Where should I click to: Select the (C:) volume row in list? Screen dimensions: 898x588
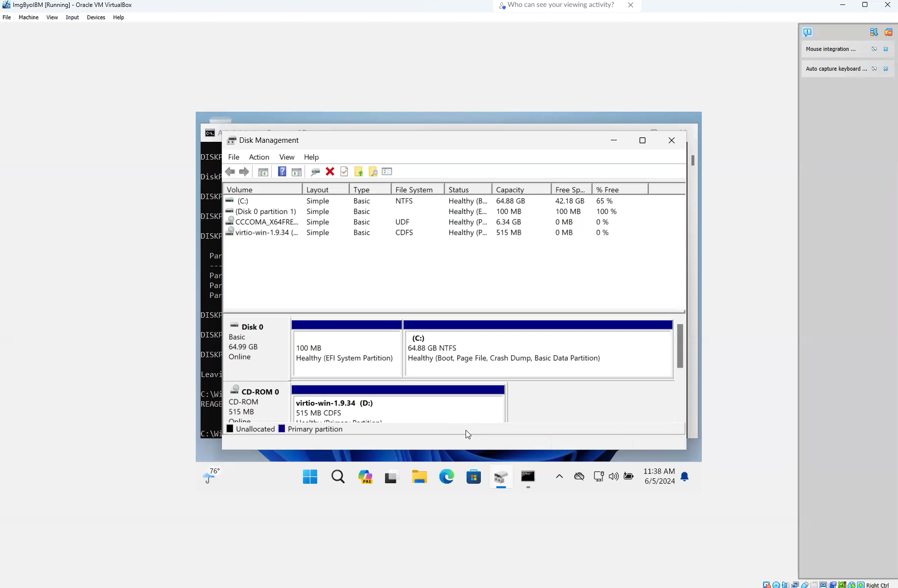pos(454,201)
